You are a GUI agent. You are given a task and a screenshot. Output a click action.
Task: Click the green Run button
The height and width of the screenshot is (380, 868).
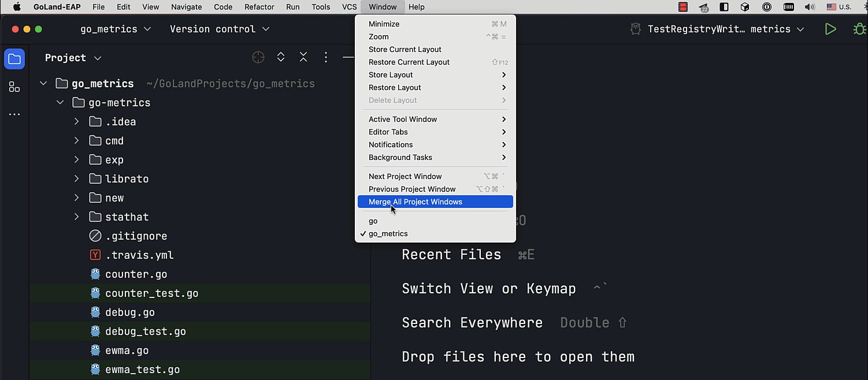tap(830, 29)
